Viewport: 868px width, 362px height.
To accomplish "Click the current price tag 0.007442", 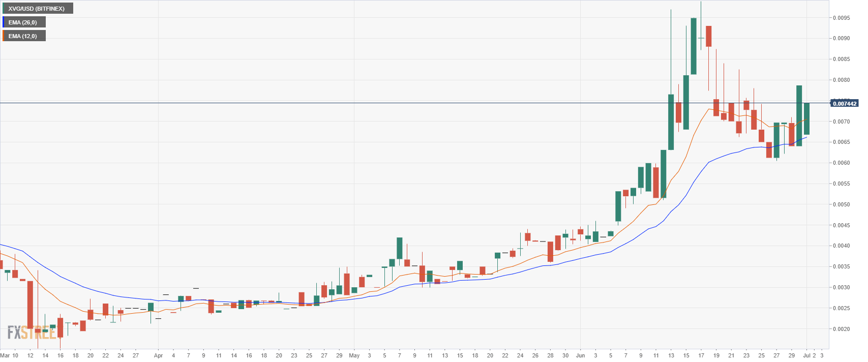I will point(844,104).
